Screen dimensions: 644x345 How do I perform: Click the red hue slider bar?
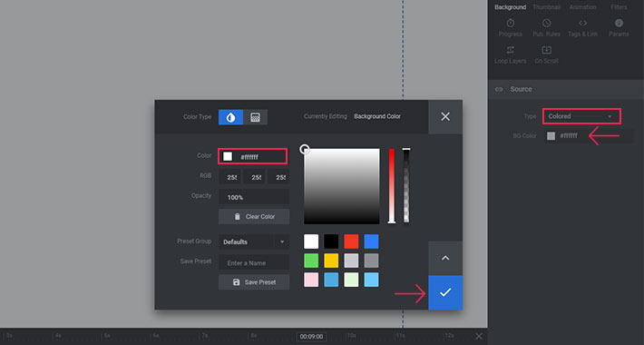[x=392, y=186]
